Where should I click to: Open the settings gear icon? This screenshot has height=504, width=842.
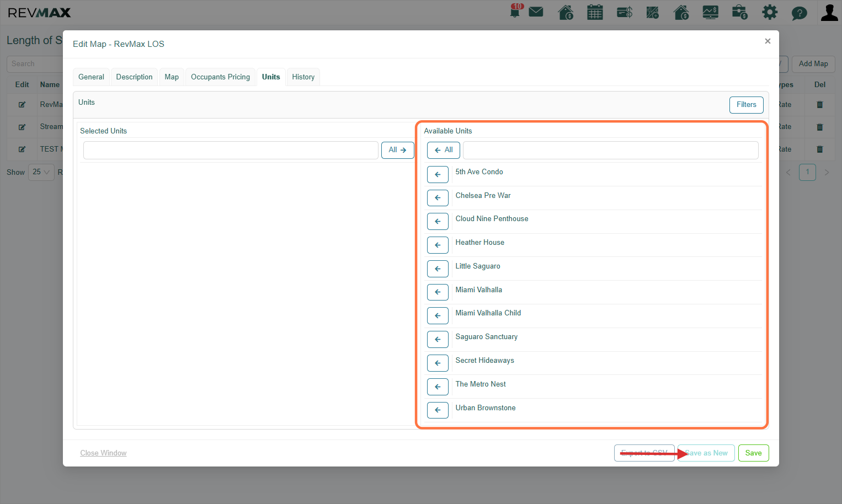tap(769, 12)
